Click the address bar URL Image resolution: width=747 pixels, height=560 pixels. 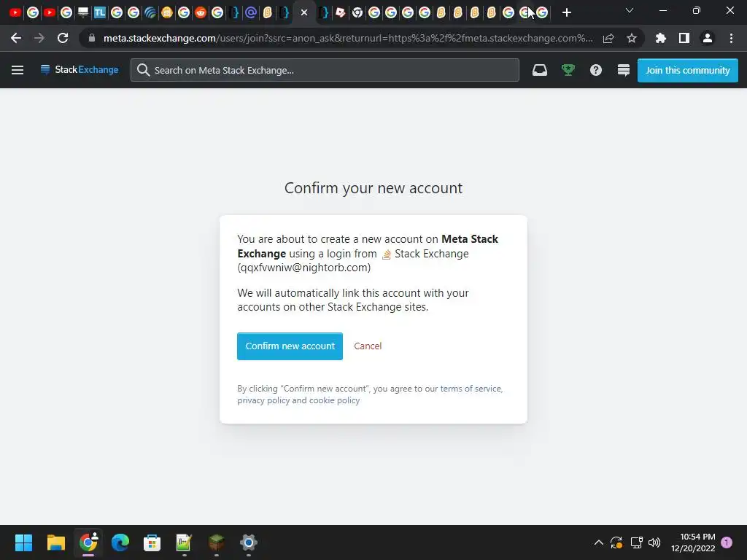(x=348, y=38)
